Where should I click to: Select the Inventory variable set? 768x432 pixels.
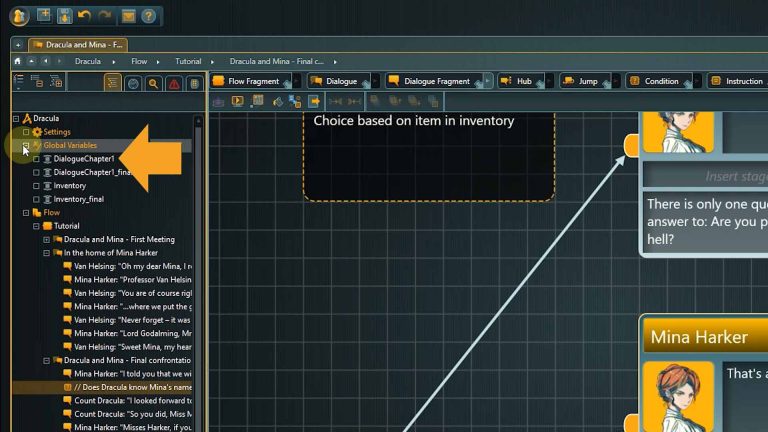[70, 186]
